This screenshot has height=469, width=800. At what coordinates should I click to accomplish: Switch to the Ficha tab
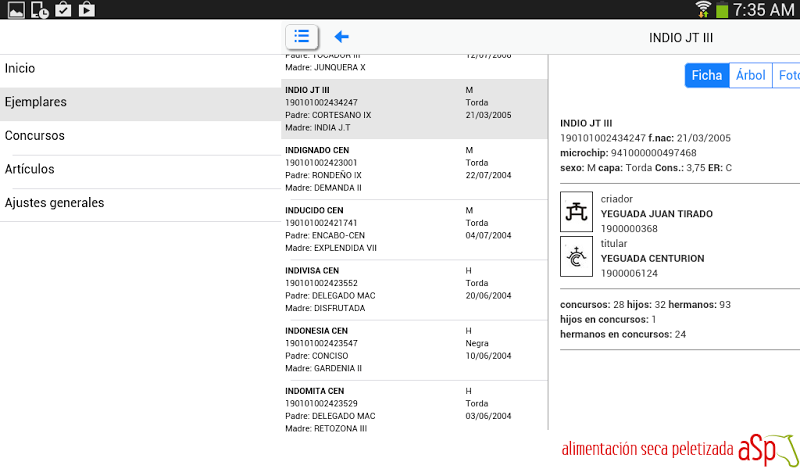[706, 75]
